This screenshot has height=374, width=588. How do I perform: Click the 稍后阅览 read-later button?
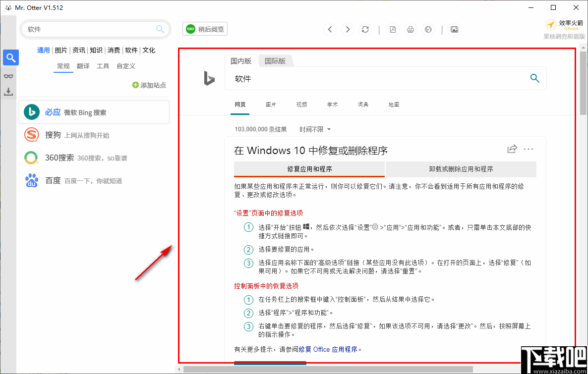pyautogui.click(x=205, y=29)
